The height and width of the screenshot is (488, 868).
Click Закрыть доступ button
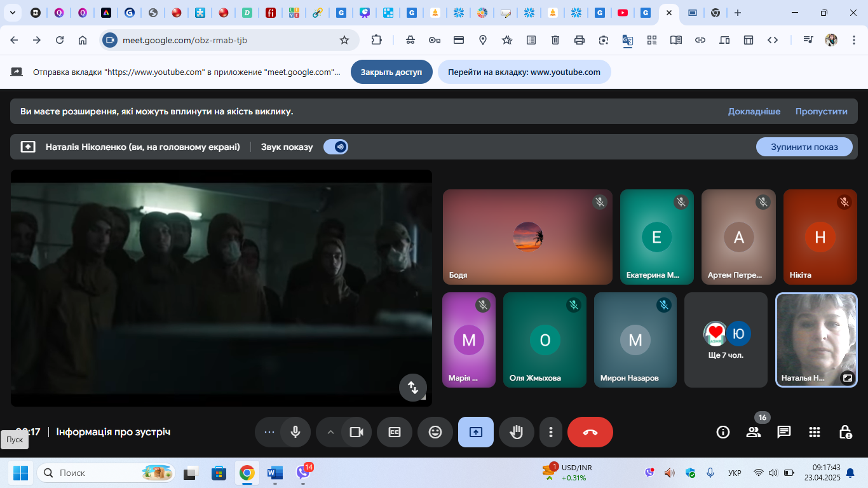tap(391, 72)
